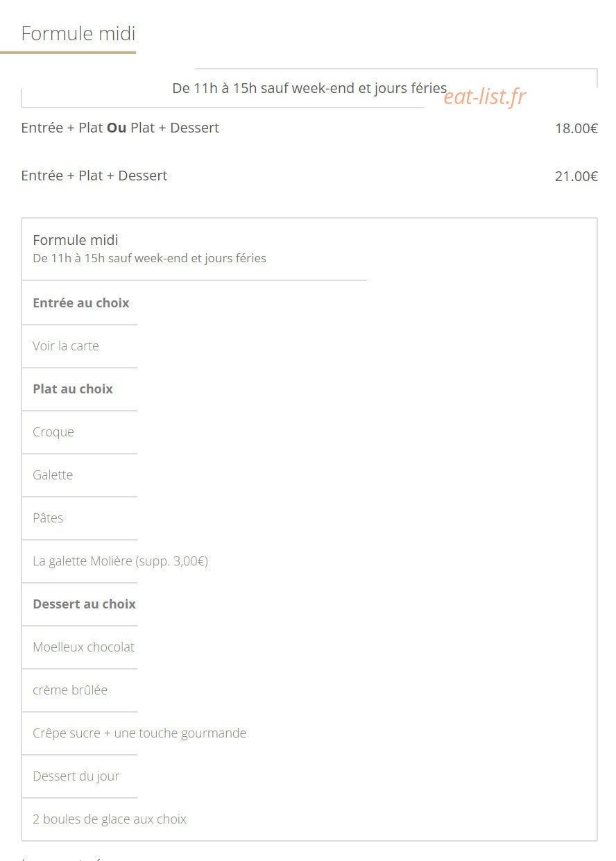Select 2 boules de glace aux choix

pos(110,819)
